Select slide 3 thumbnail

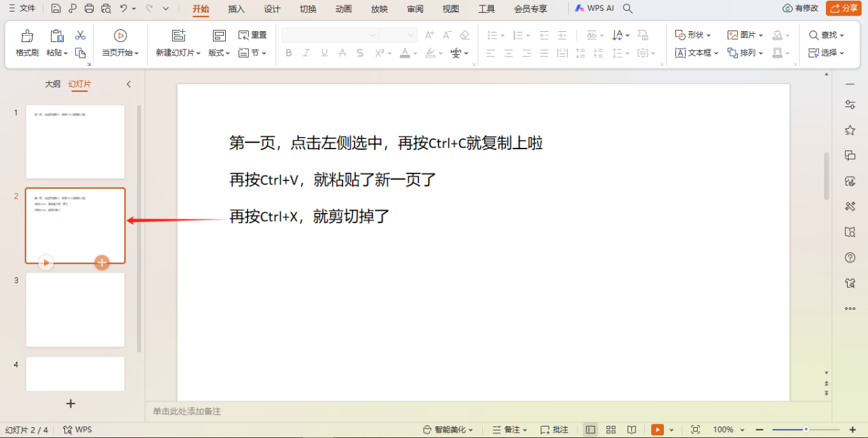pyautogui.click(x=75, y=310)
